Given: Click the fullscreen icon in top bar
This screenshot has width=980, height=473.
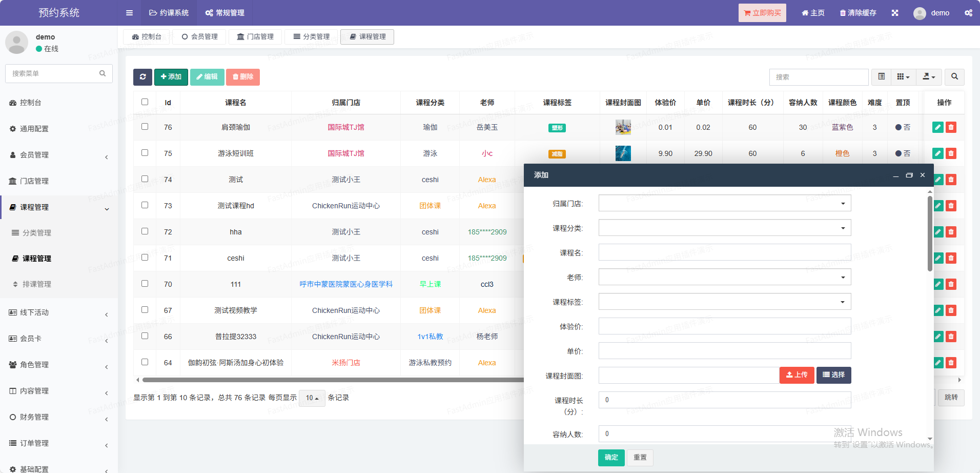Looking at the screenshot, I should tap(894, 13).
